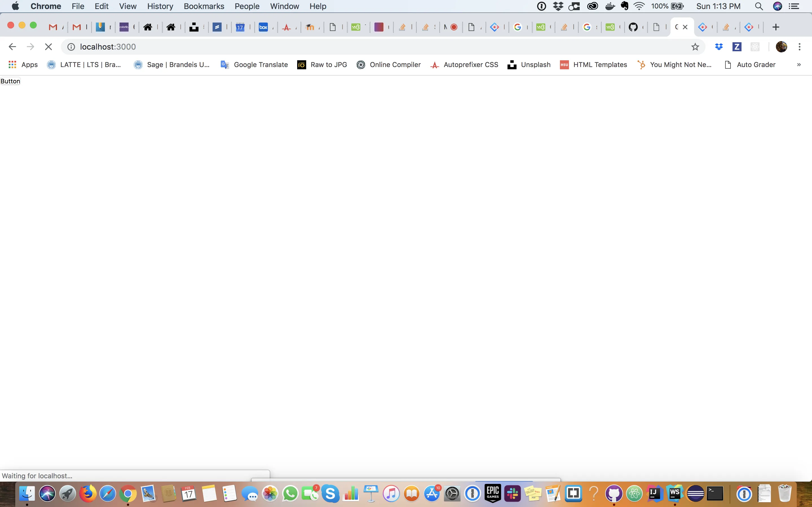812x507 pixels.
Task: Click the stop loading X button
Action: coord(48,47)
